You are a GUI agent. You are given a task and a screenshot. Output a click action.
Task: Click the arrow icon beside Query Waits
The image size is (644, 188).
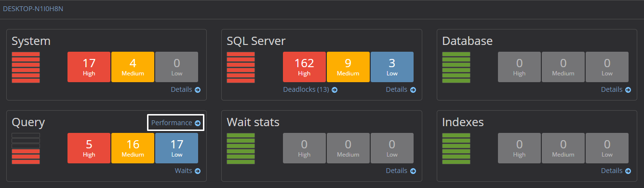pos(198,171)
